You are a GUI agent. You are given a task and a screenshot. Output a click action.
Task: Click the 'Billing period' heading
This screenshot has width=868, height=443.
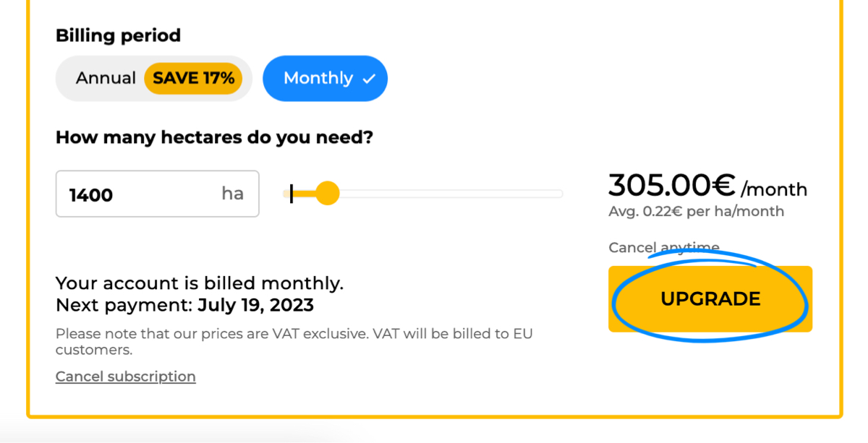118,35
